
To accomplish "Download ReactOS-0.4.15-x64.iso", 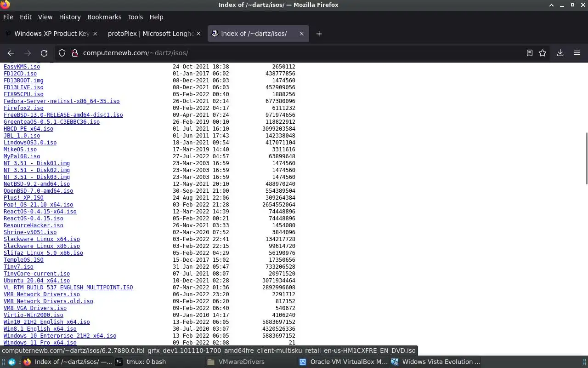I will (40, 212).
